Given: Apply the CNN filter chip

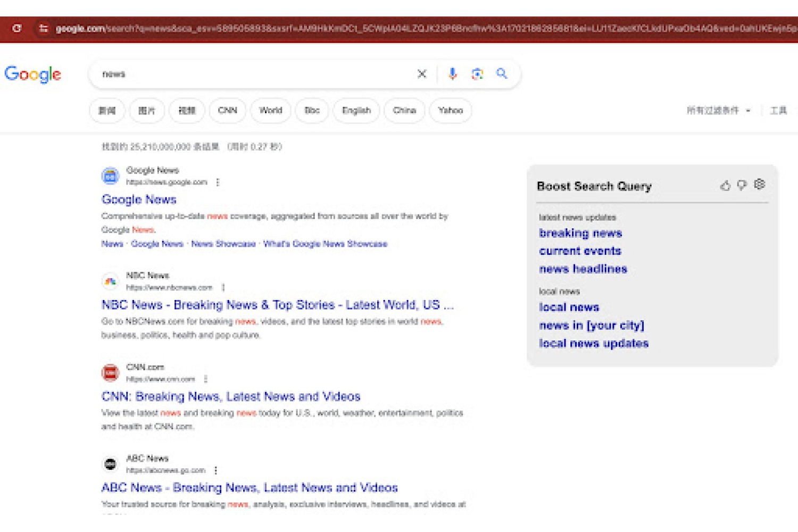Looking at the screenshot, I should point(228,111).
